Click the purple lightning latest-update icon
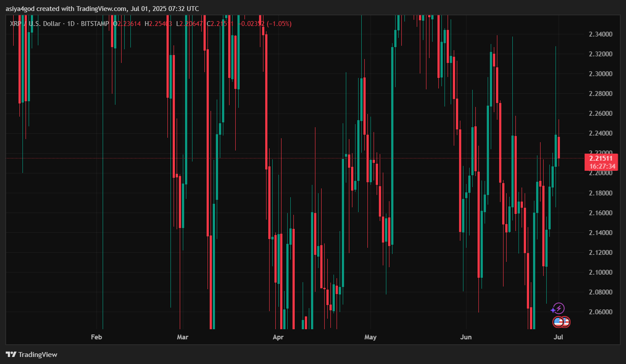Viewport: 626px width, 364px height. pyautogui.click(x=559, y=309)
